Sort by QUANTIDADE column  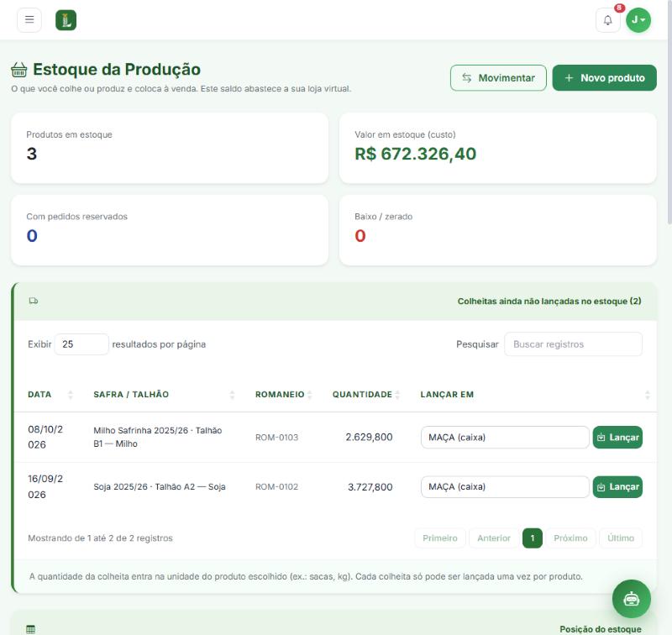[365, 395]
